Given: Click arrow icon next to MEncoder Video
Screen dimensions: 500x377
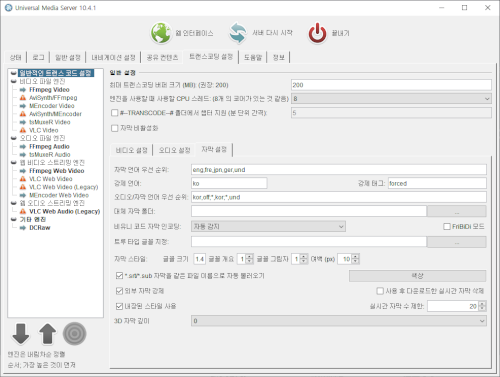Looking at the screenshot, I should [x=23, y=106].
